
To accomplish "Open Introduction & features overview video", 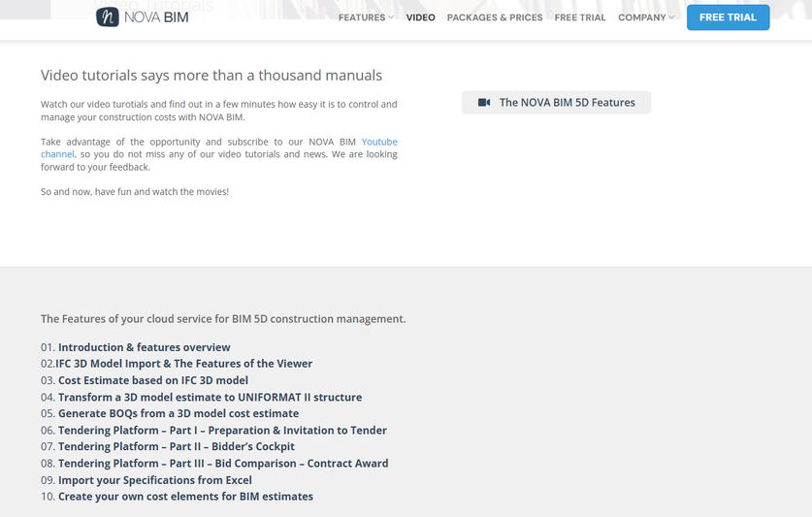I will point(144,347).
